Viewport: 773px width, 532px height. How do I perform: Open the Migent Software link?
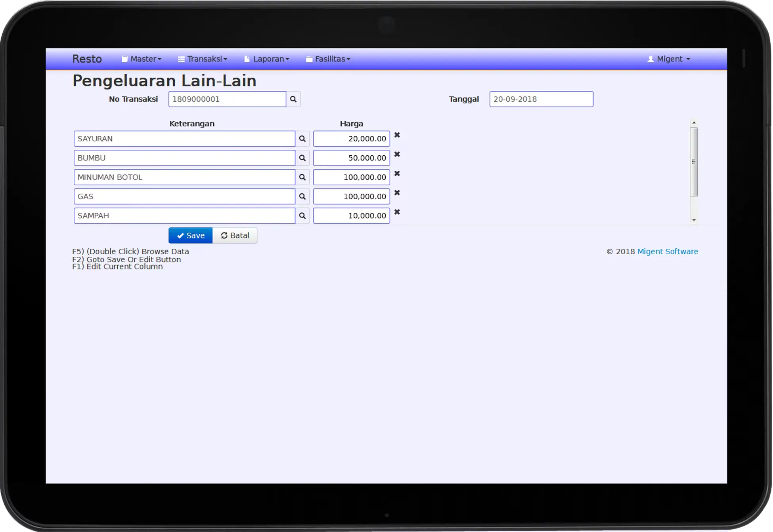click(x=668, y=252)
